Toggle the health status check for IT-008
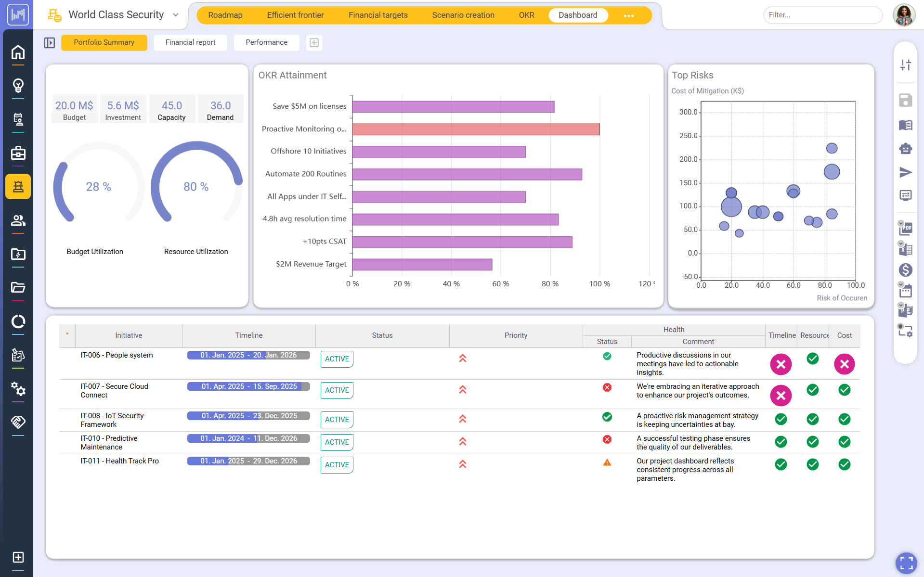The image size is (924, 577). (607, 417)
